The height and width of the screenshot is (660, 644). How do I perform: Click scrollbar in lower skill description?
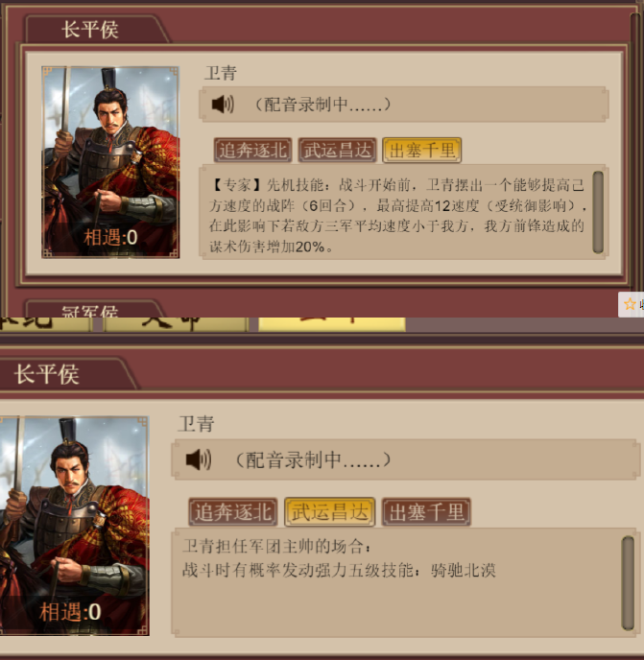tap(628, 583)
